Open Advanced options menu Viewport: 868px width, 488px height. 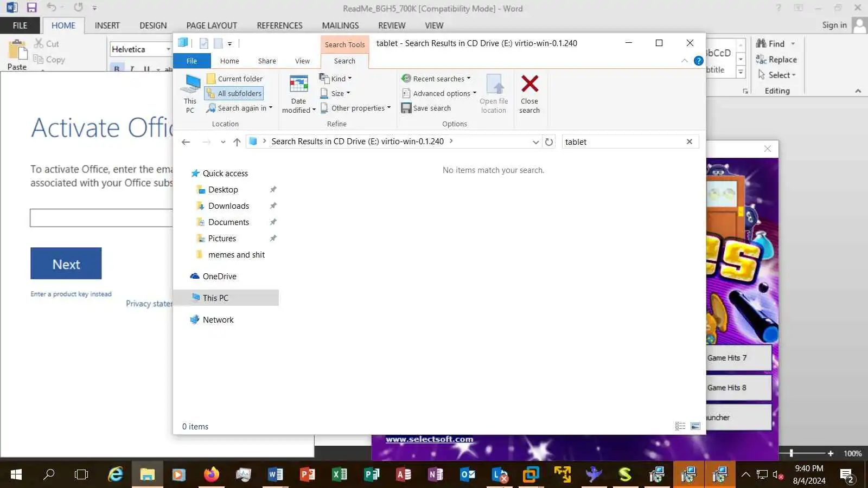(439, 93)
